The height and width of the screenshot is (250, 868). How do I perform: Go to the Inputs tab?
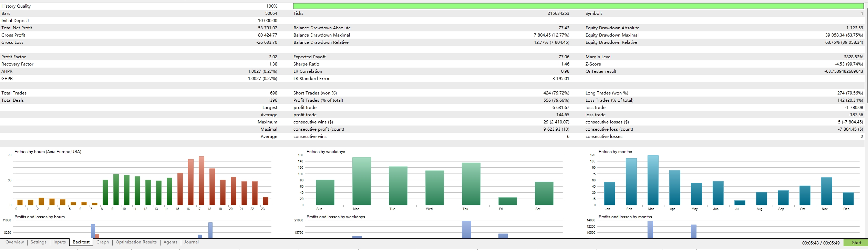(60, 242)
